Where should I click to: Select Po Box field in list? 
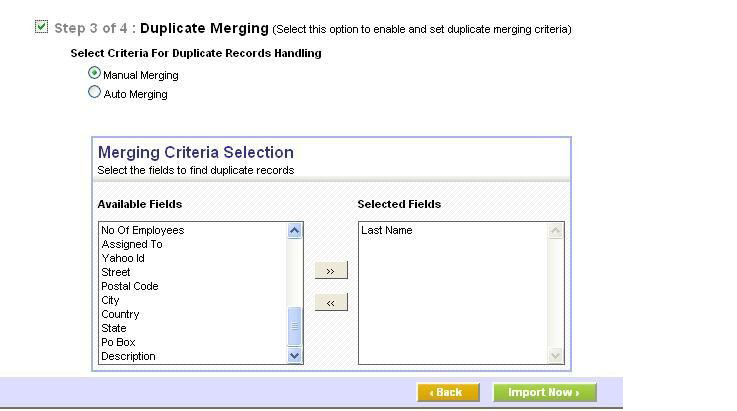click(x=118, y=342)
